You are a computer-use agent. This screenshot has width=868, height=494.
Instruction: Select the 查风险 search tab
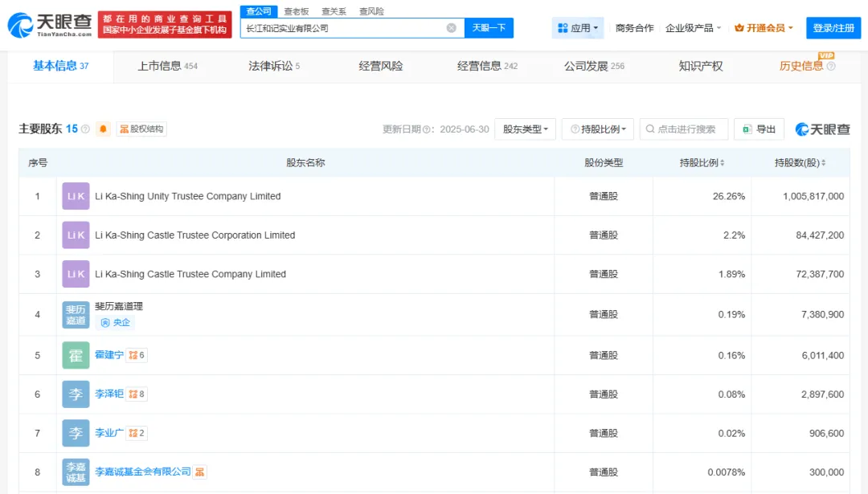[371, 11]
